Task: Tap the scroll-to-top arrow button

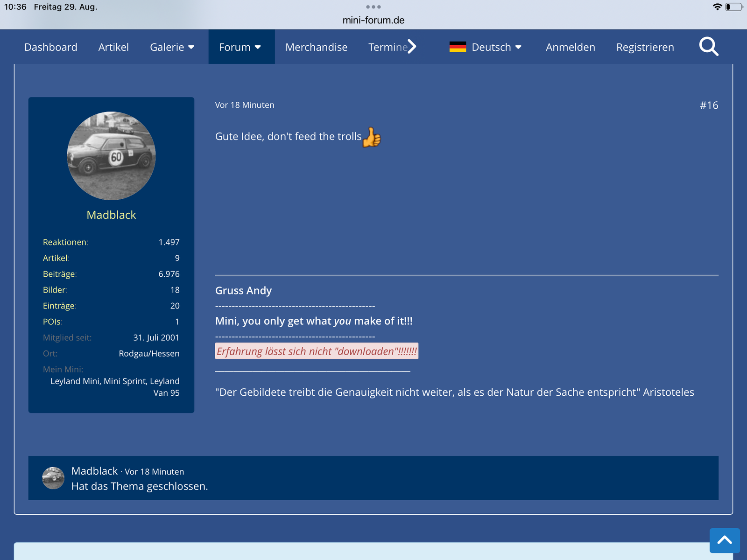Action: (724, 540)
